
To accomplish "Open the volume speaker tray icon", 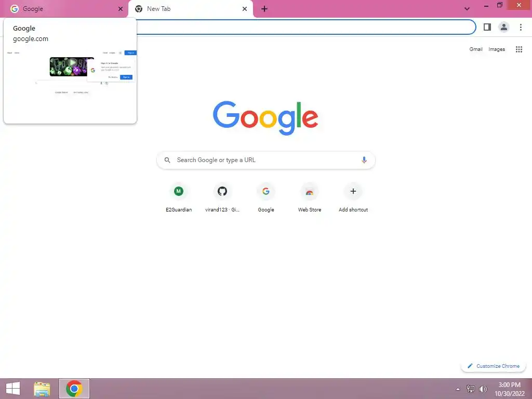I will pyautogui.click(x=483, y=389).
